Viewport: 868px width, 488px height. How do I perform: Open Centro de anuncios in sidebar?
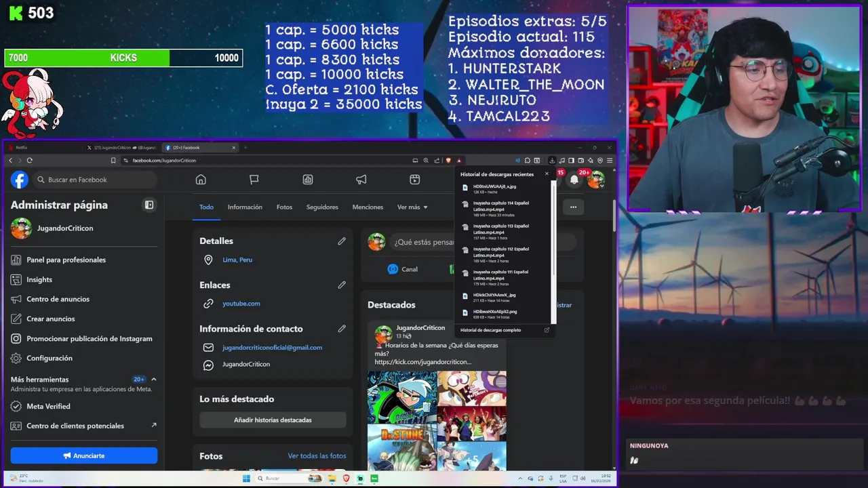click(x=84, y=299)
